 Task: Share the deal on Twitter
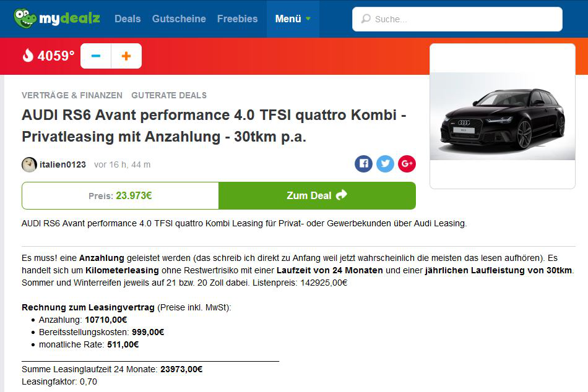pos(385,164)
